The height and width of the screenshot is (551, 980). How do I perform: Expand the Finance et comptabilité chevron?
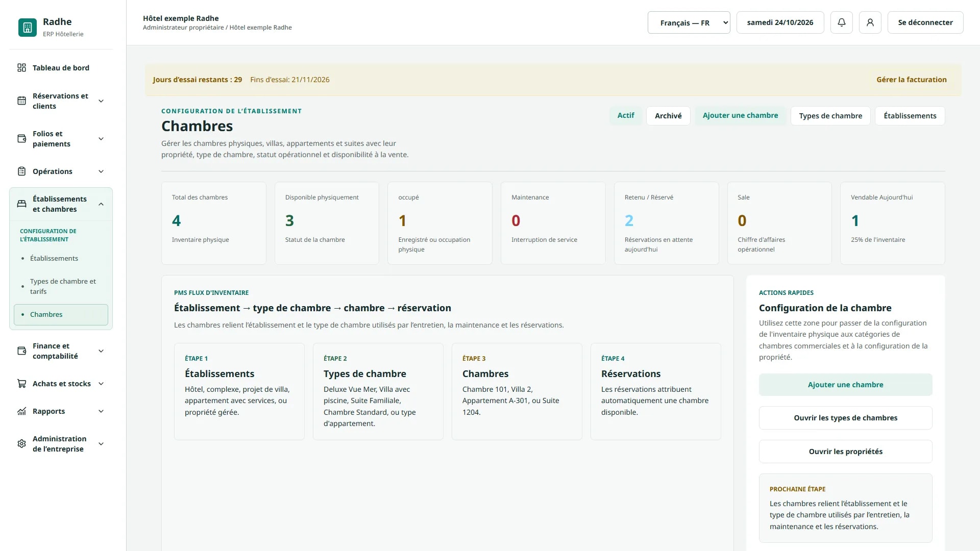coord(101,351)
